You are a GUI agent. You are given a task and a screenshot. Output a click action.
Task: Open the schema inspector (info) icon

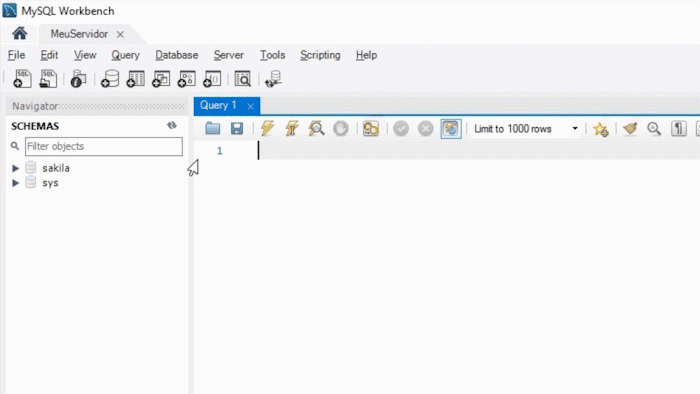pyautogui.click(x=78, y=79)
